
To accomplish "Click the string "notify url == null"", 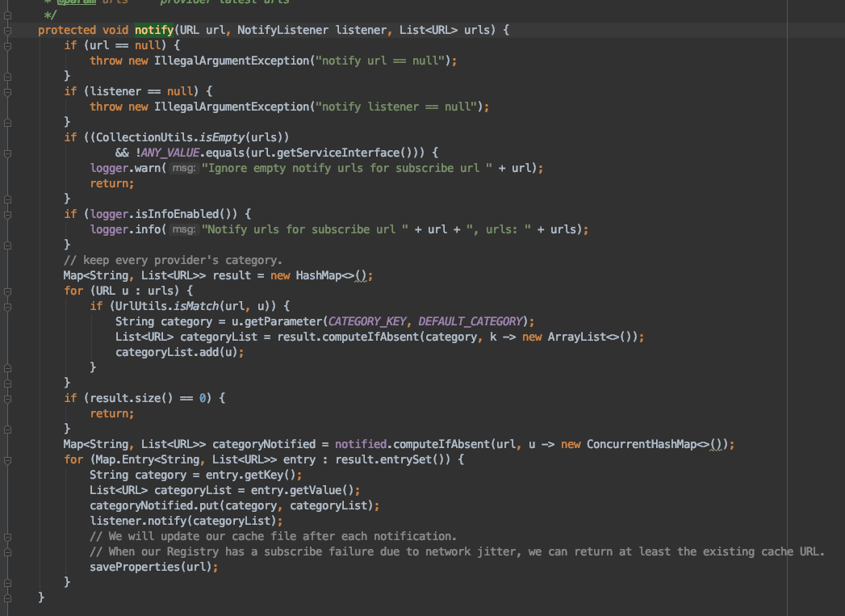I will 380,61.
